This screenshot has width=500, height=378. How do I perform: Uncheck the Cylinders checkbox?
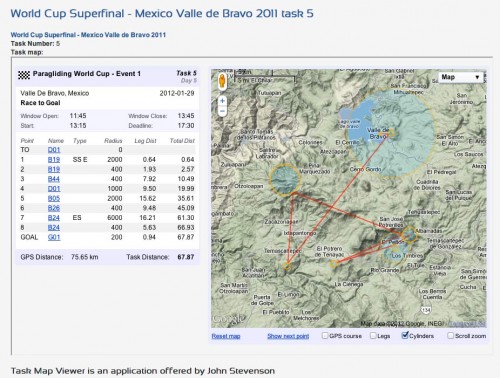pos(405,335)
